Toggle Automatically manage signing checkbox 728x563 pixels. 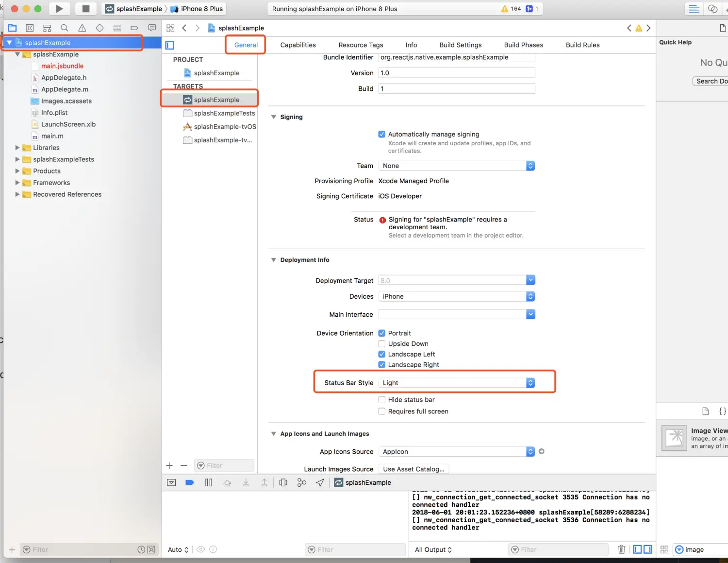point(382,134)
